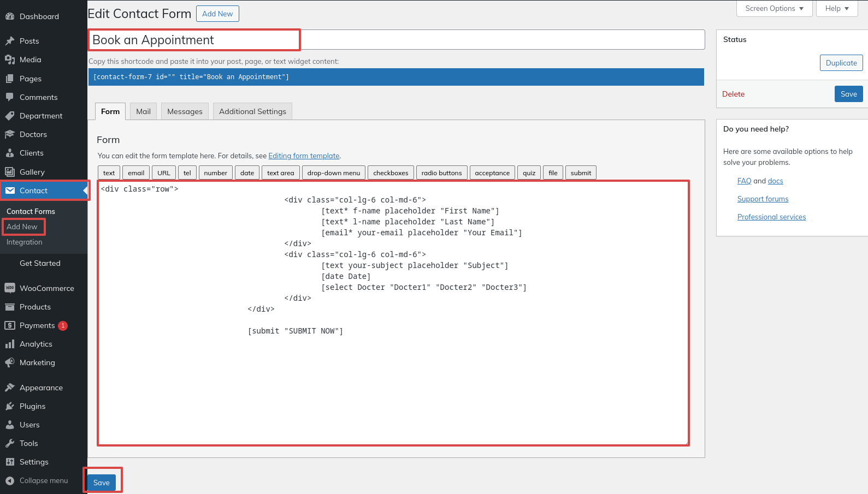Screen dimensions: 868x494
Task: Click the Collapse menu arrow icon
Action: (x=10, y=480)
